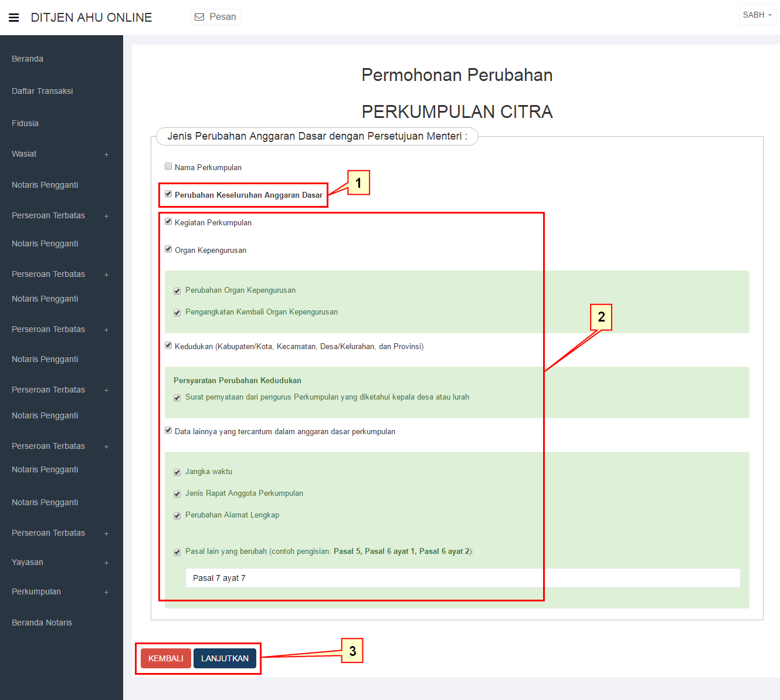
Task: Select Fidusia from the sidebar
Action: [25, 123]
